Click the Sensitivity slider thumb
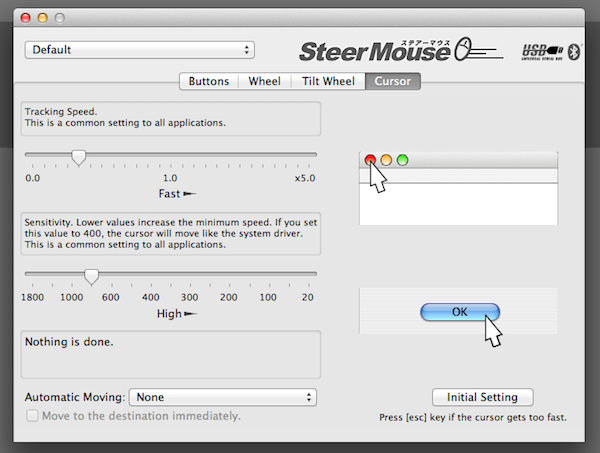The height and width of the screenshot is (453, 600). coord(91,277)
